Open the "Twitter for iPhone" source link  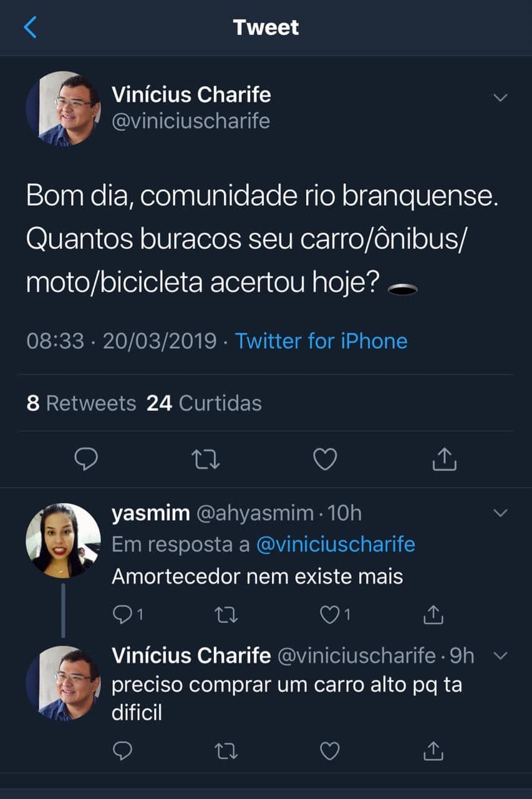click(x=321, y=341)
